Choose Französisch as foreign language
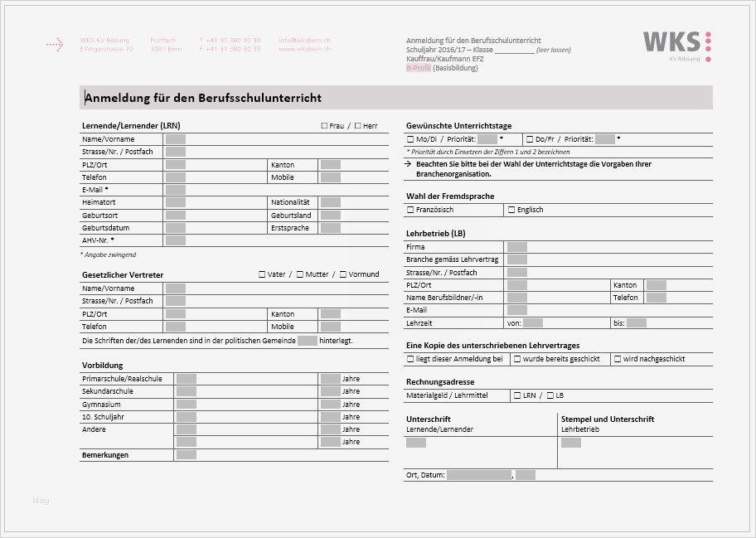Image resolution: width=756 pixels, height=538 pixels. coord(409,210)
